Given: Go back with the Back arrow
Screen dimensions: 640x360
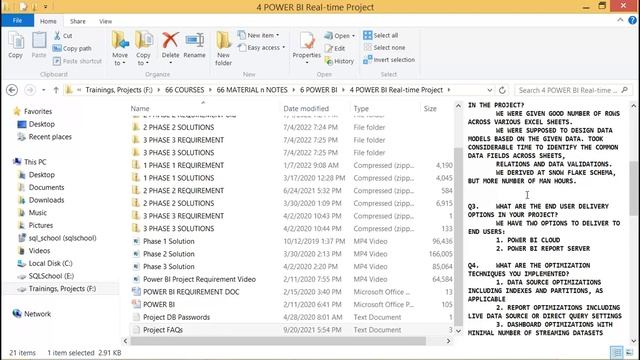Looking at the screenshot, I should click(12, 90).
